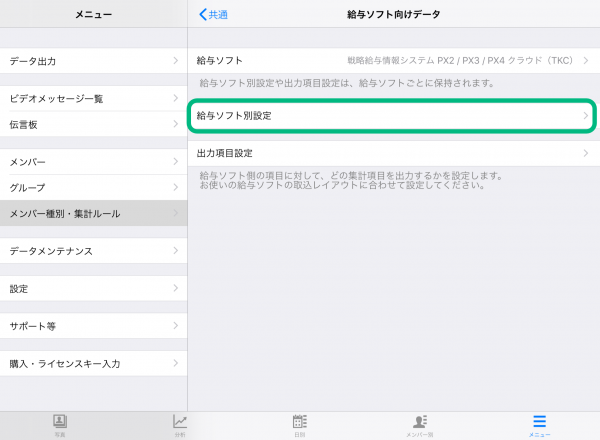Open サポート等 menu item
The width and height of the screenshot is (600, 440).
click(93, 327)
